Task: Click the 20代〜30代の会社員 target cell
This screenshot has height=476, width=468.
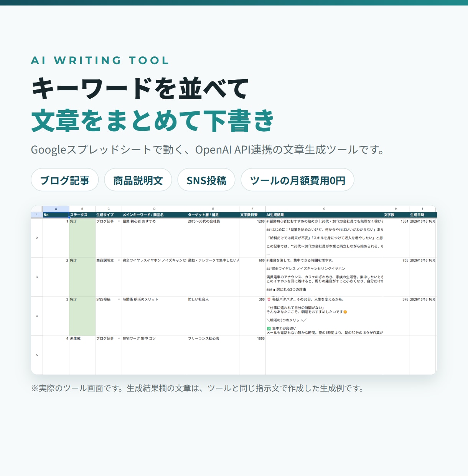Action: coord(213,238)
